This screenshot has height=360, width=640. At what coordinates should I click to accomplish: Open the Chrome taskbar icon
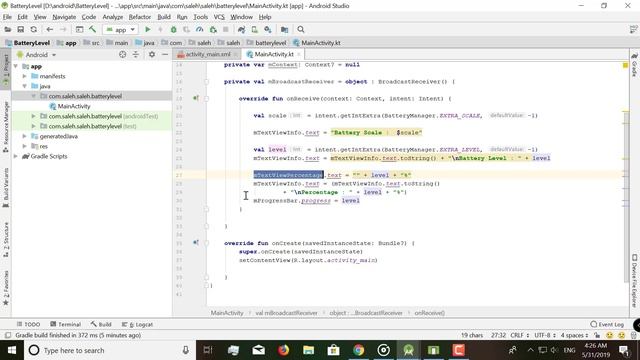tap(358, 350)
